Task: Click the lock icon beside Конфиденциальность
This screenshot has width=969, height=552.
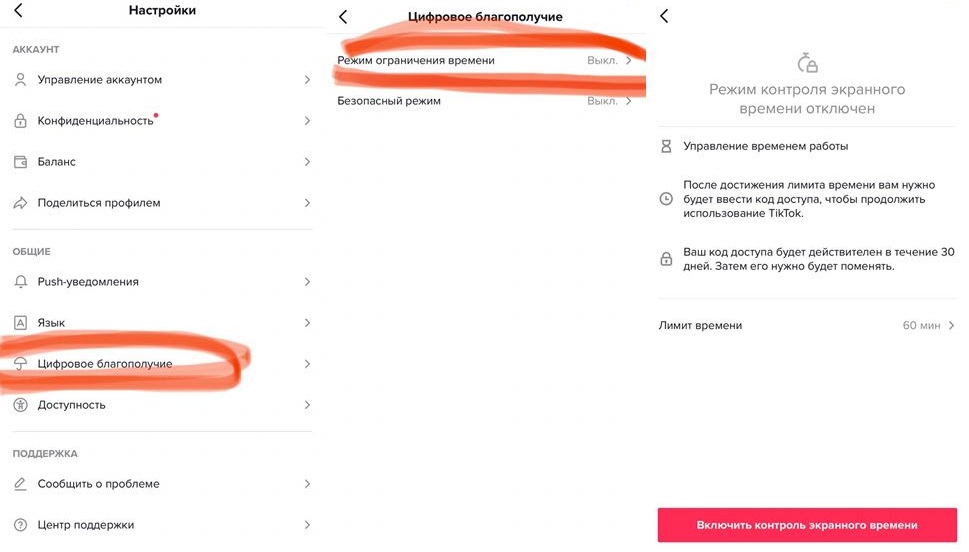Action: coord(20,121)
